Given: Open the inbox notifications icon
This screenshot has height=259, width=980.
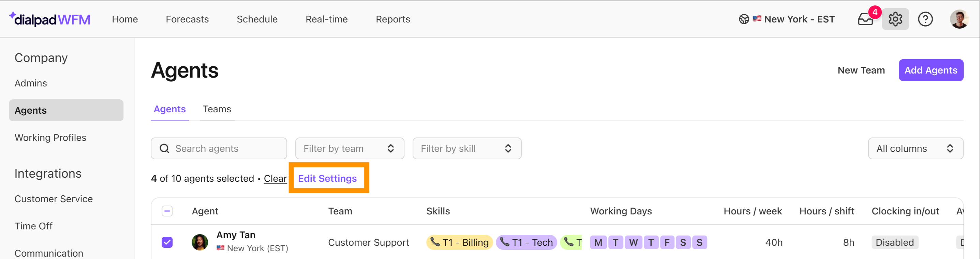Looking at the screenshot, I should pyautogui.click(x=865, y=19).
